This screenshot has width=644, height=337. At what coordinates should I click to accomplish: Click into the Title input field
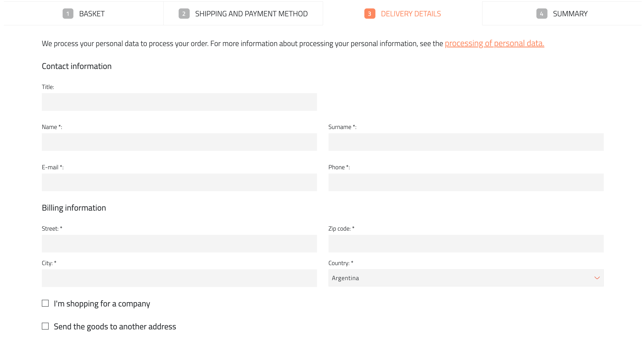pos(179,102)
